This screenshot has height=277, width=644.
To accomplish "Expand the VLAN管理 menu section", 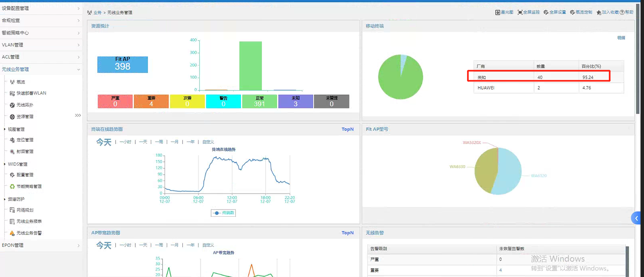I will point(41,45).
